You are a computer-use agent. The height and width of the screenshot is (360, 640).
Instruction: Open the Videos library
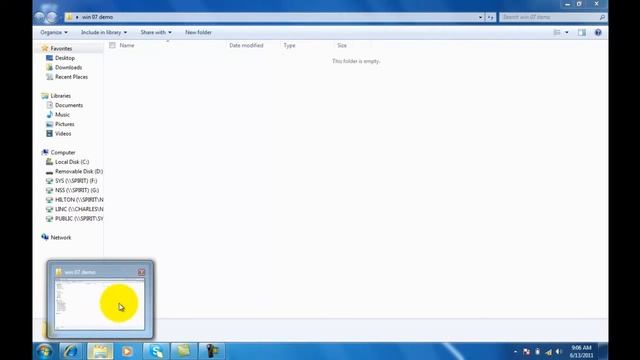click(63, 133)
